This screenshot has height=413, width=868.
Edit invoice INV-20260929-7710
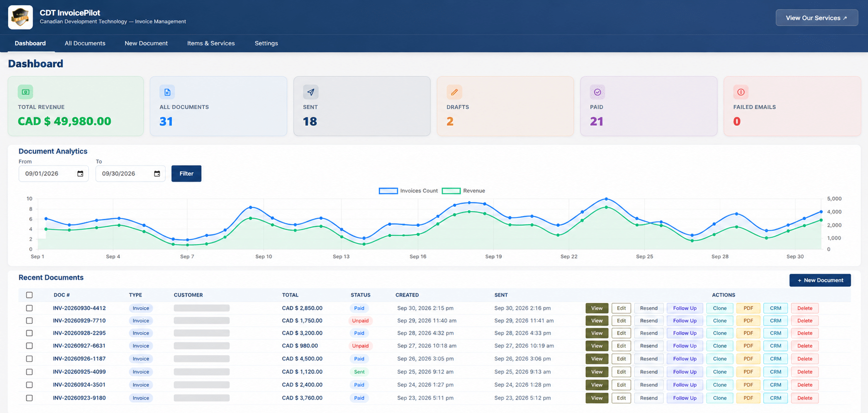coord(621,321)
